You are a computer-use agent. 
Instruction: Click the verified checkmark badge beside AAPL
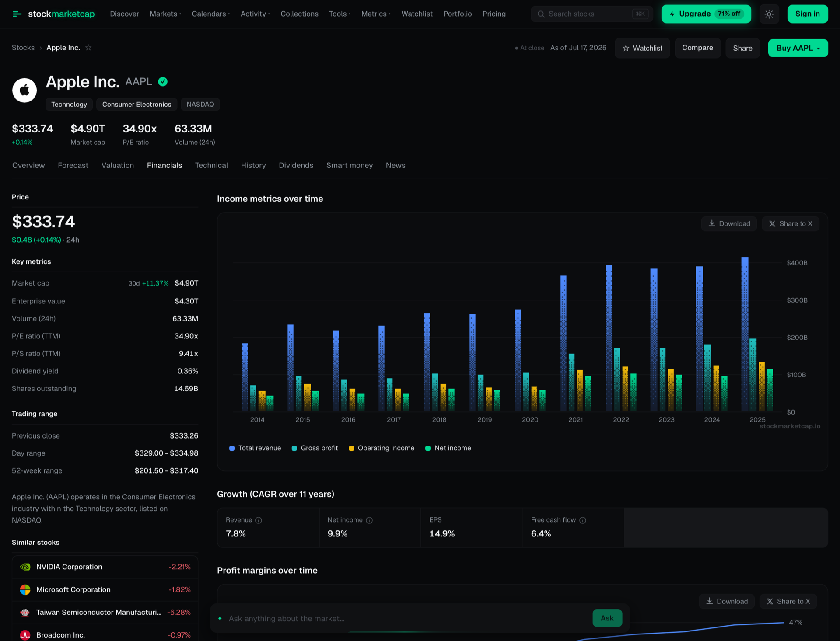pyautogui.click(x=163, y=82)
